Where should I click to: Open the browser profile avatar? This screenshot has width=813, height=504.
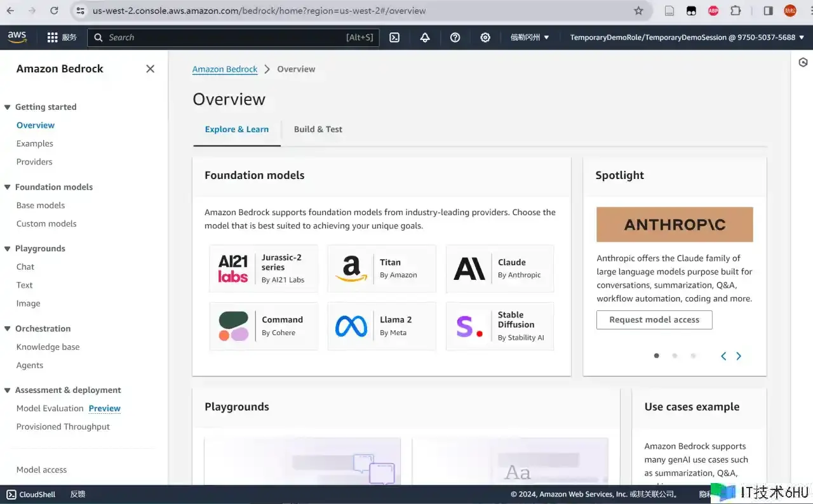point(790,11)
